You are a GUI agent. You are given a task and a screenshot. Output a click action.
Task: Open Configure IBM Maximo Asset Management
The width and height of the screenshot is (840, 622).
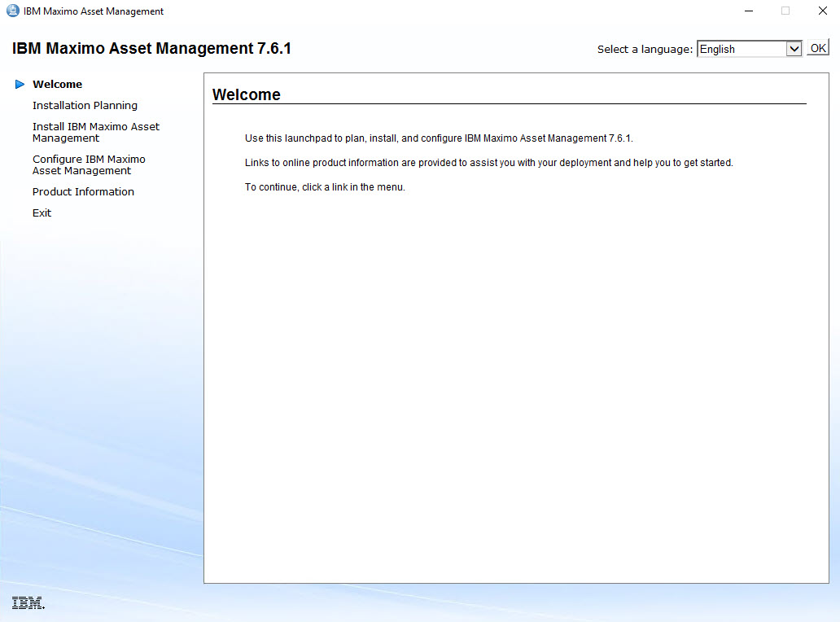[89, 164]
